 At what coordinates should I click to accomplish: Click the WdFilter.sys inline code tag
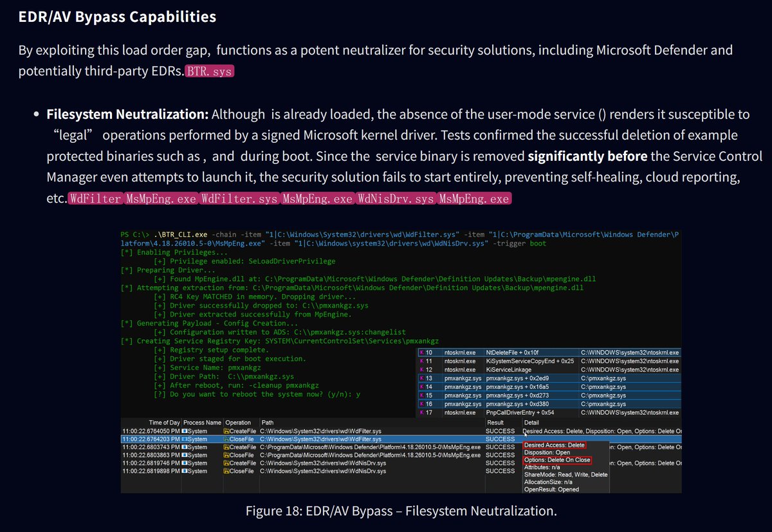(239, 199)
